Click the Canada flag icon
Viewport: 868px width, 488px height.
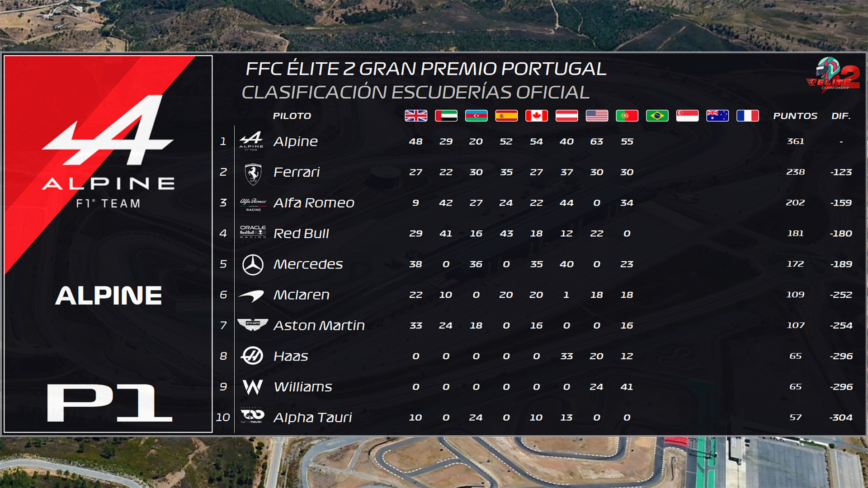pyautogui.click(x=537, y=116)
